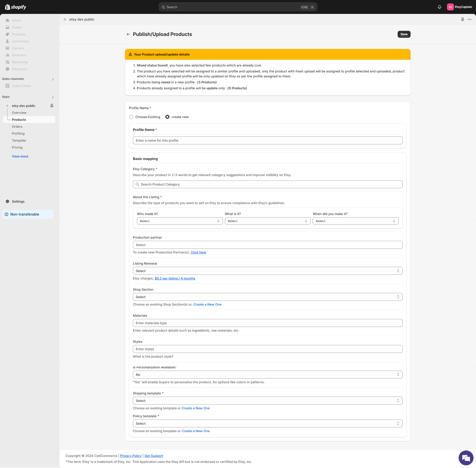This screenshot has height=468, width=476.
Task: Open the Policy template dropdown
Action: pos(268,423)
